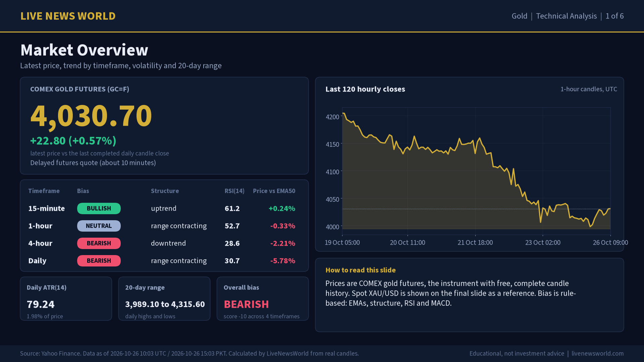
Task: Click the 1 of 6 slide counter
Action: coord(614,16)
